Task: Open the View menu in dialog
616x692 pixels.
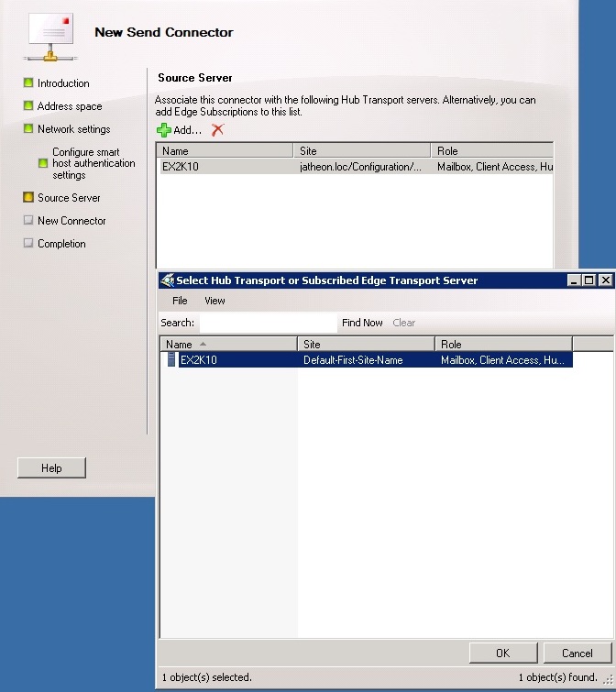Action: tap(214, 301)
